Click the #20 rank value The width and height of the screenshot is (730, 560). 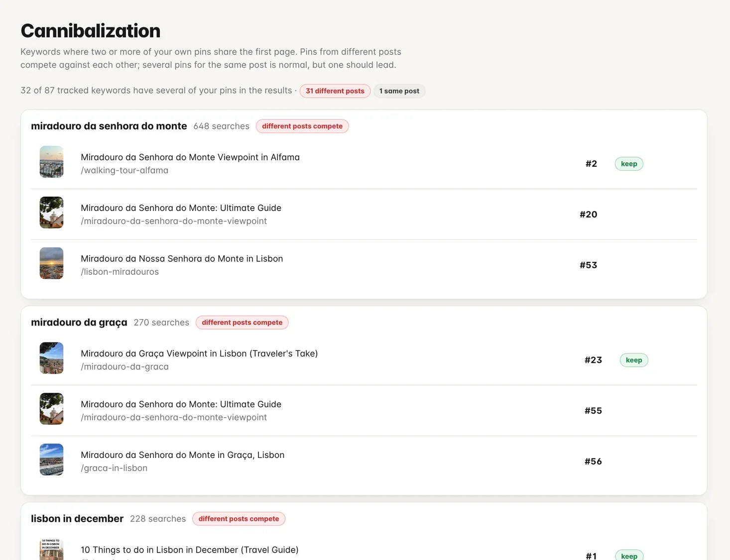coord(589,215)
